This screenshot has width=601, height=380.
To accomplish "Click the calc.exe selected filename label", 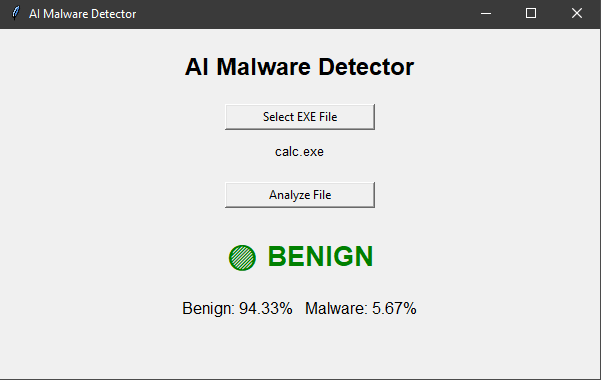I will [299, 152].
